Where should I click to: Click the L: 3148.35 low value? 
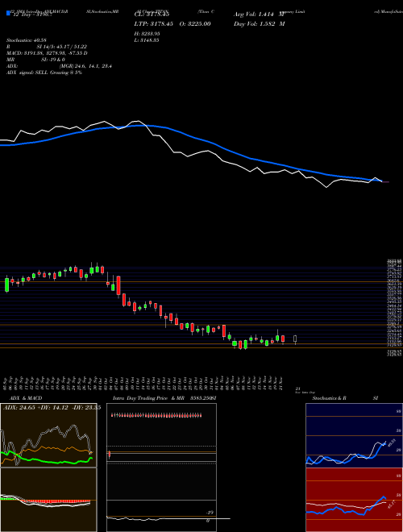pos(147,40)
